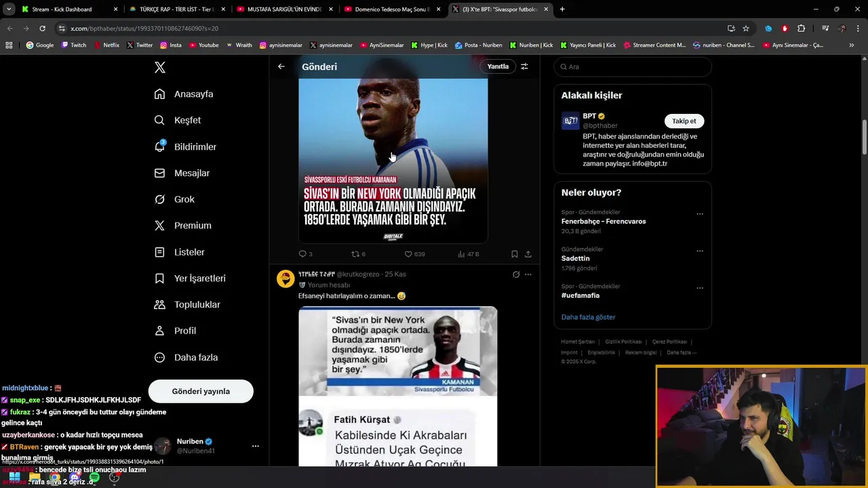Open a new browser tab

[x=562, y=9]
